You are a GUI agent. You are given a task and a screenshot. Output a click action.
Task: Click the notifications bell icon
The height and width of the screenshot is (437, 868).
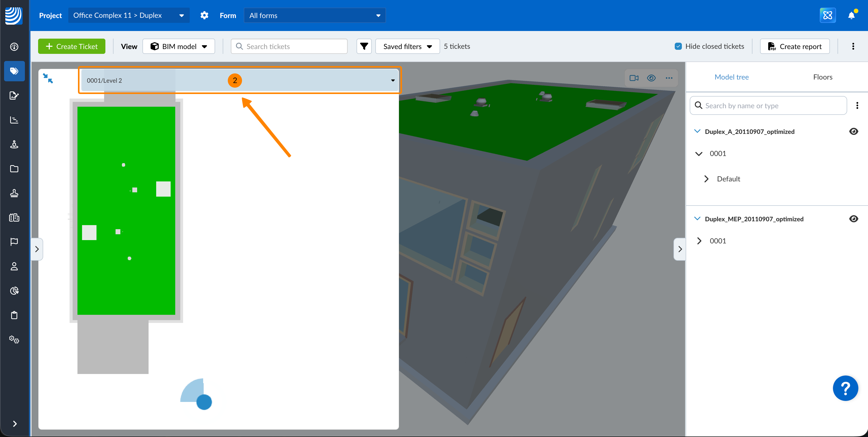tap(851, 15)
